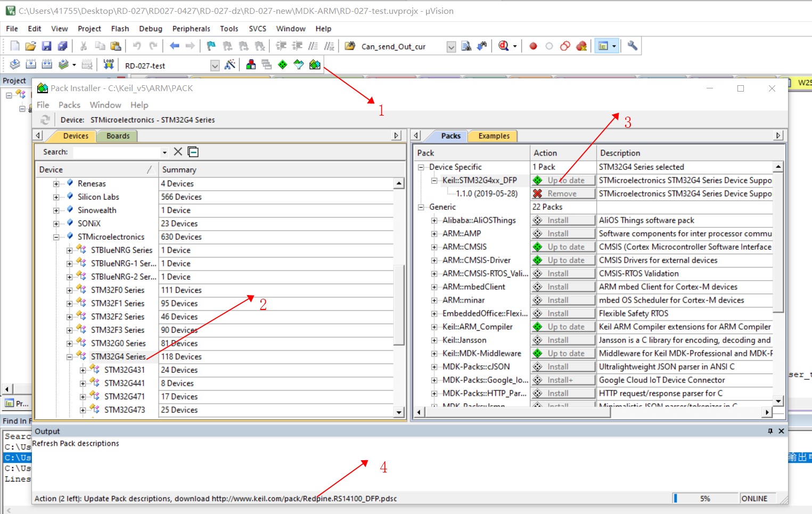Click the packs list horizontal scrollbar
The width and height of the screenshot is (812, 514).
coord(592,412)
